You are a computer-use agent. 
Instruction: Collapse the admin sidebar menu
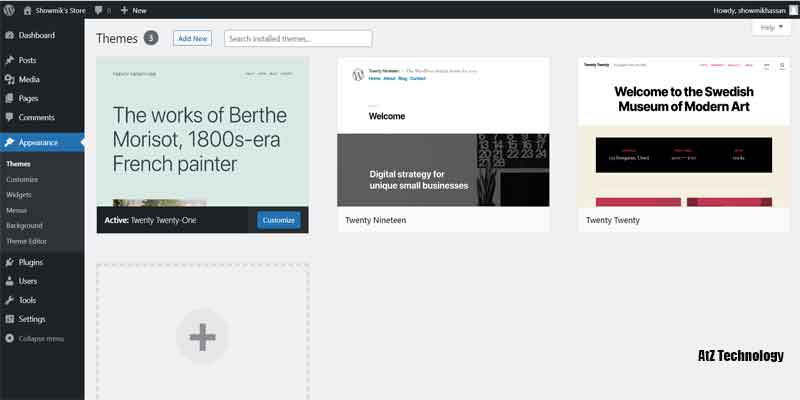pyautogui.click(x=35, y=339)
